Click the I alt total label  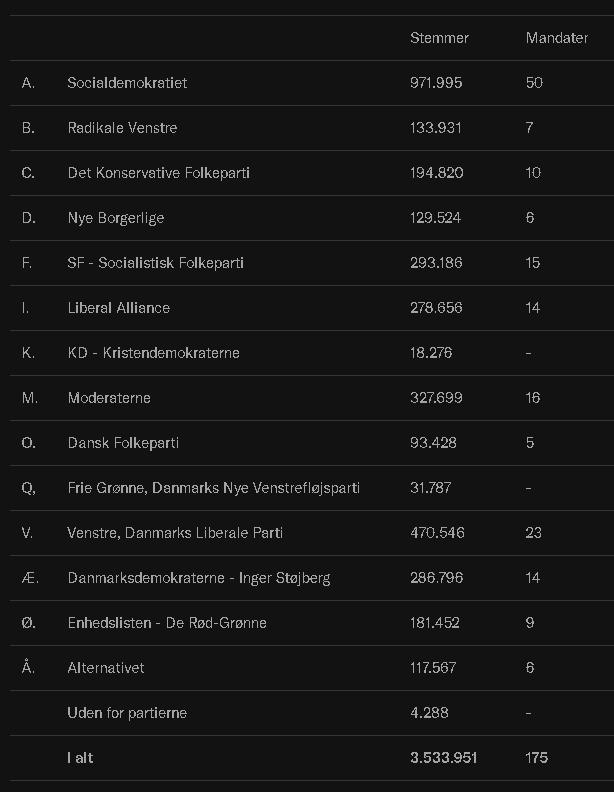(80, 758)
